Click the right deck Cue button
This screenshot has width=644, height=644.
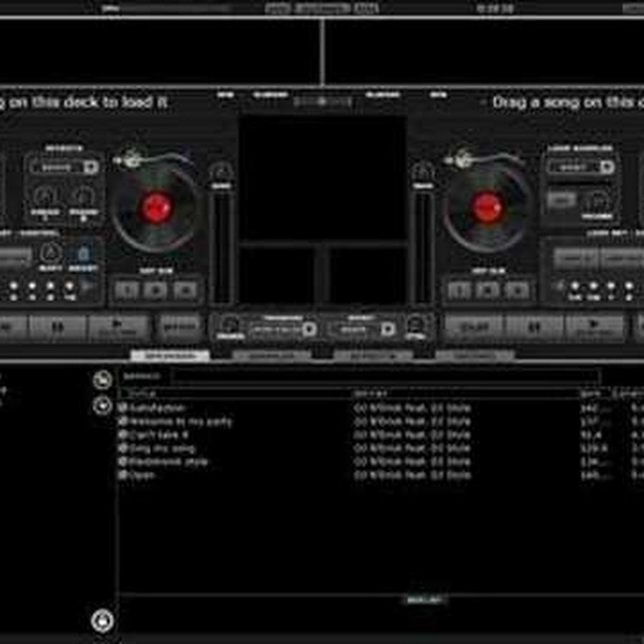point(474,327)
